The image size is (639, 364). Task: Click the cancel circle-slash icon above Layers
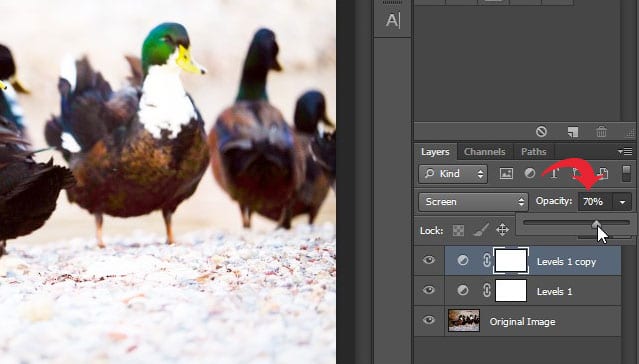541,132
